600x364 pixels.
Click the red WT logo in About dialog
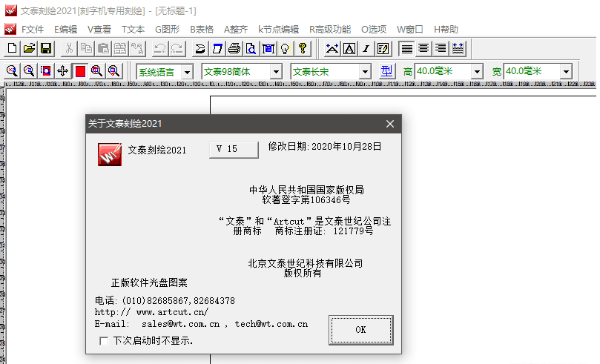point(110,154)
